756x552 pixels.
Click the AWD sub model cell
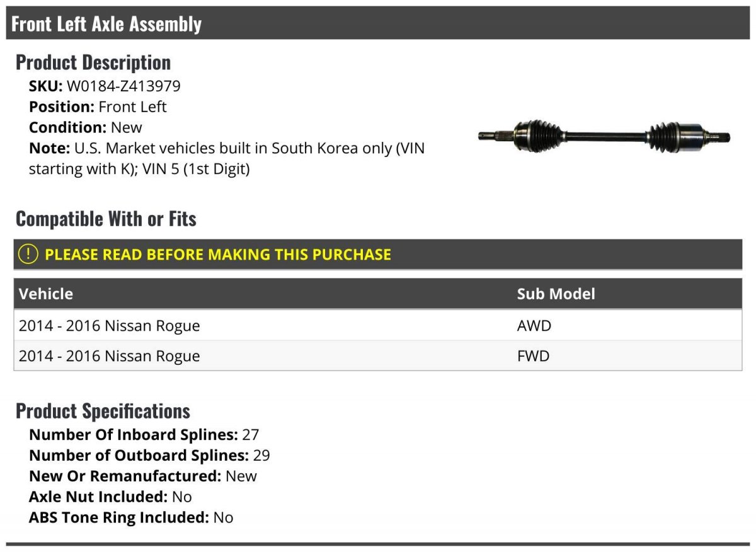534,326
